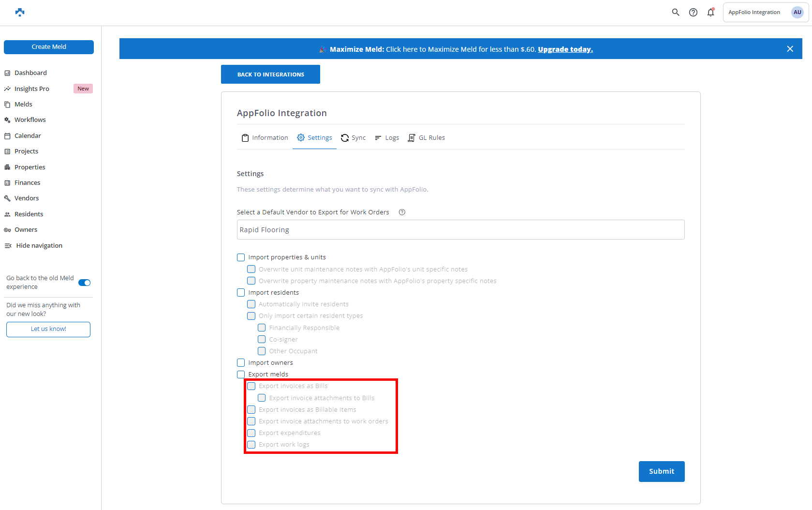Viewport: 812px width, 510px height.
Task: Click the Property Meld logo
Action: coord(20,13)
